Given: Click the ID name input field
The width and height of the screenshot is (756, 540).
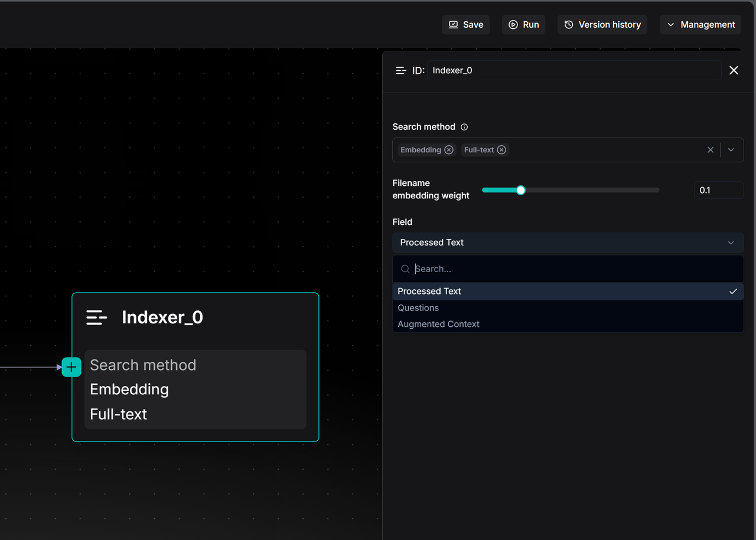Looking at the screenshot, I should [x=573, y=70].
